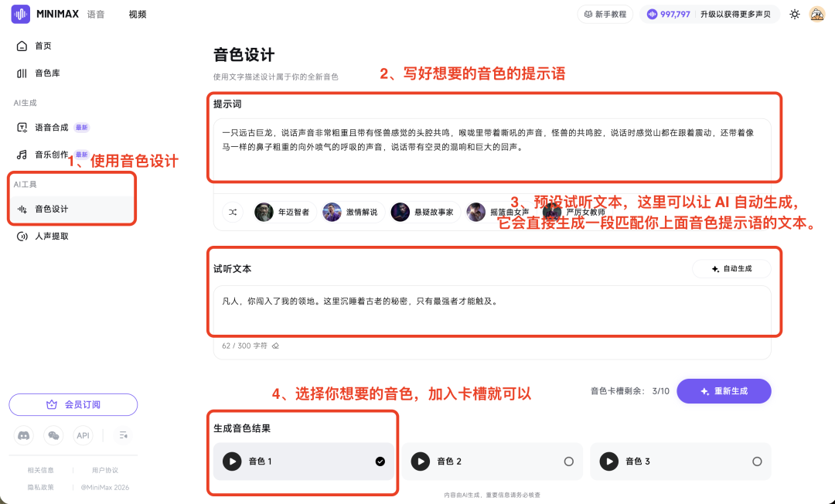Toggle light/dark theme with the sun icon
Screen dimensions: 835x504
coord(795,14)
